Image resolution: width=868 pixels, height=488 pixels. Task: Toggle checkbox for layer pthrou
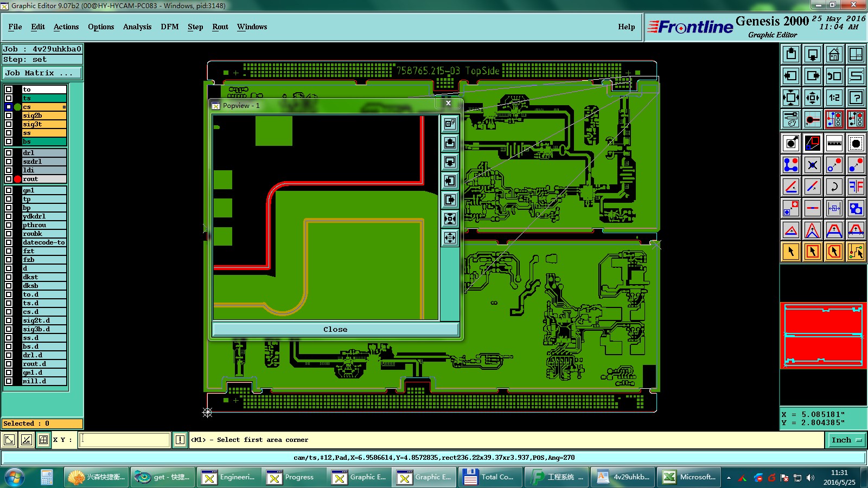[9, 225]
